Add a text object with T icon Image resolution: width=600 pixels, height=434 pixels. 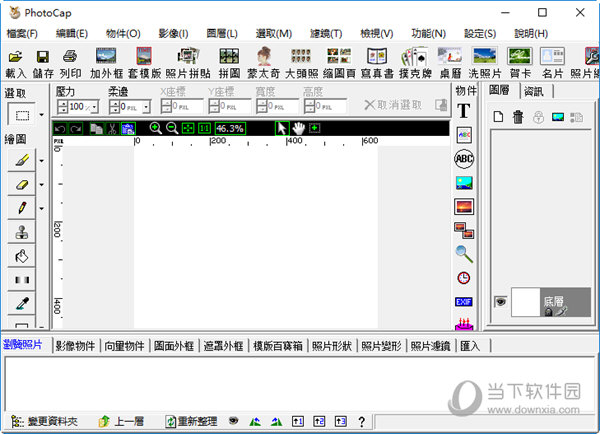(x=464, y=111)
